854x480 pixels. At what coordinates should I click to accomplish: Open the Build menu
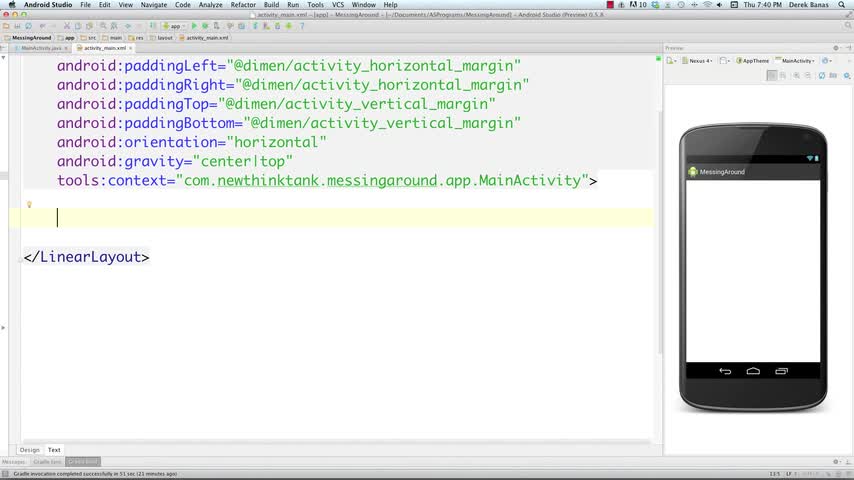coord(271,4)
